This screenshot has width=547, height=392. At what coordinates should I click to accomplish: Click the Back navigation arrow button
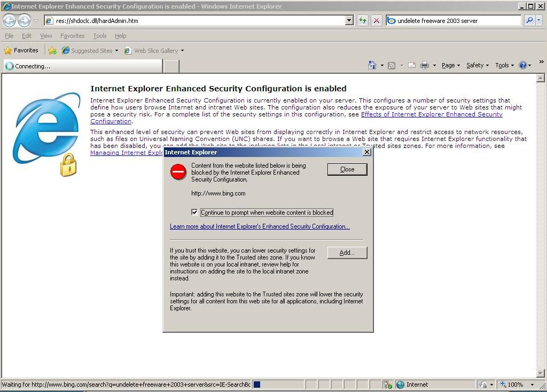coord(10,21)
